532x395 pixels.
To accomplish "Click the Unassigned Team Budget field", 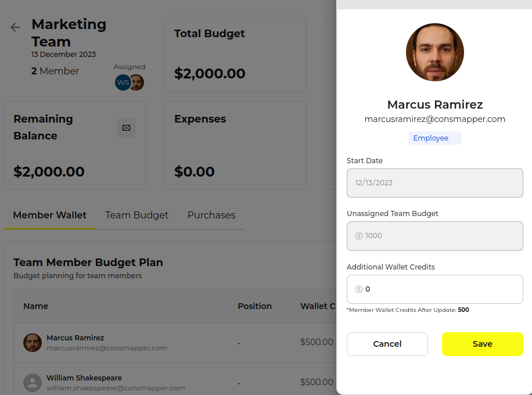I will click(x=434, y=236).
